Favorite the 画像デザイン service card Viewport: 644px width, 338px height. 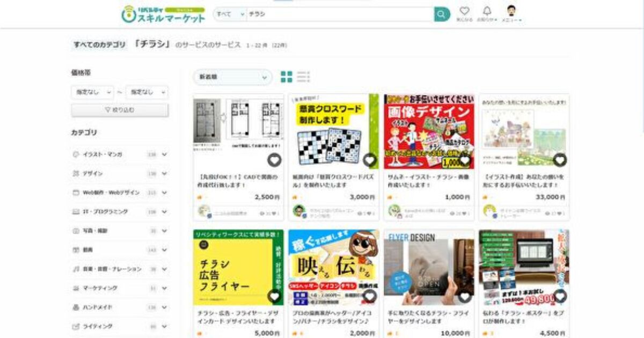point(465,160)
